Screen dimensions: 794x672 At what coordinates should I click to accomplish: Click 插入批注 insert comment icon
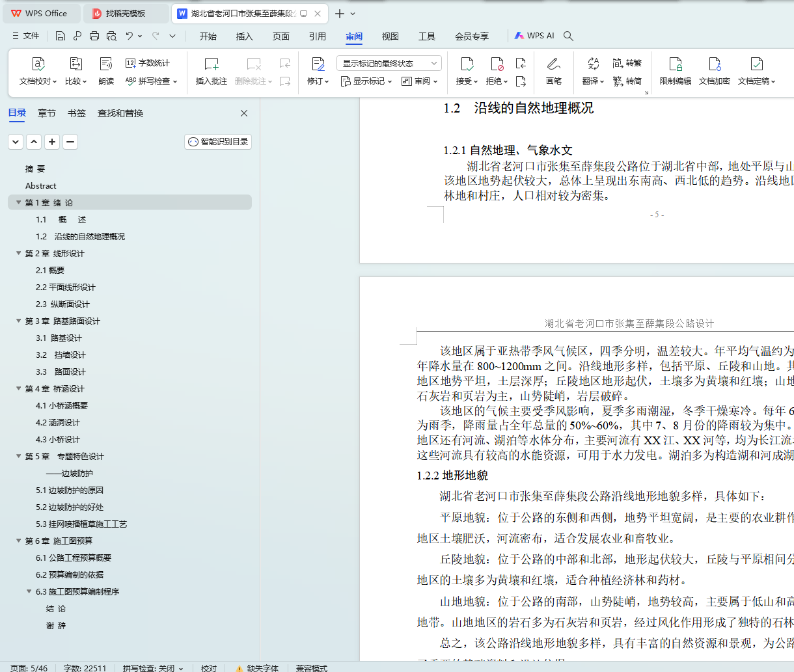click(x=212, y=64)
